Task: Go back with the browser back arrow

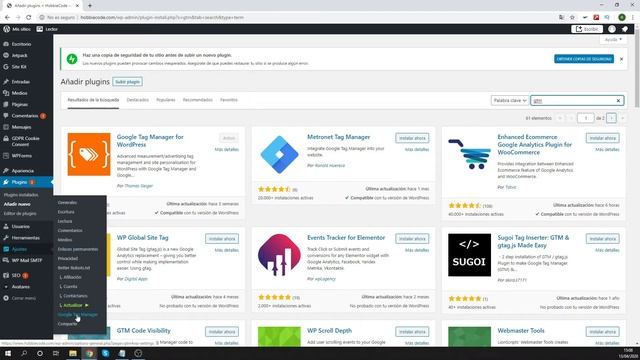Action: [7, 18]
